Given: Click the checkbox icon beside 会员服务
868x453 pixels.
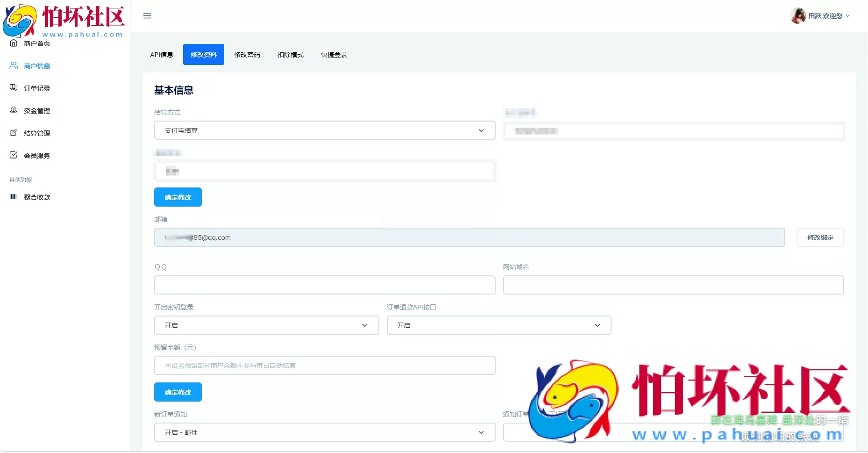Looking at the screenshot, I should 14,155.
